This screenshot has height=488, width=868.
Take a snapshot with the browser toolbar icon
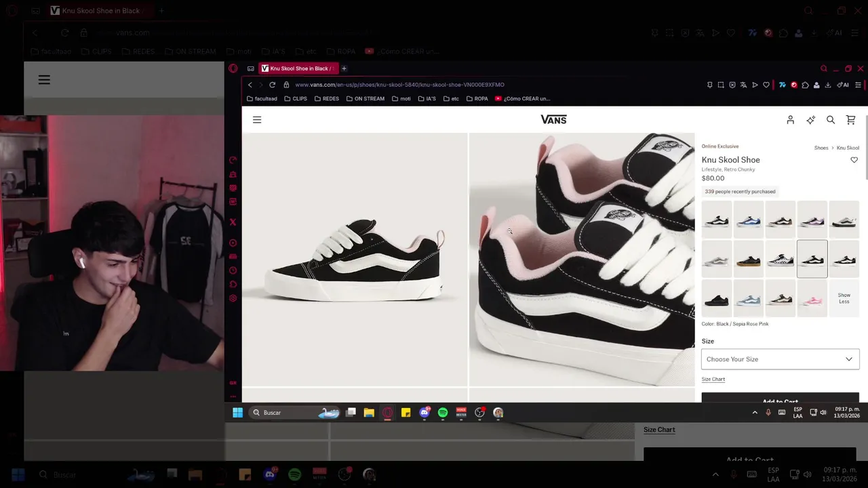click(x=721, y=85)
